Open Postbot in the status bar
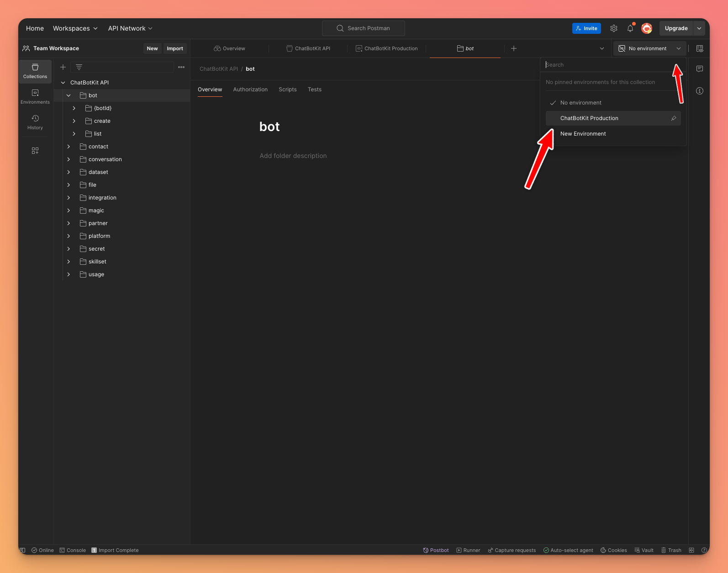Viewport: 728px width, 573px height. coord(436,550)
